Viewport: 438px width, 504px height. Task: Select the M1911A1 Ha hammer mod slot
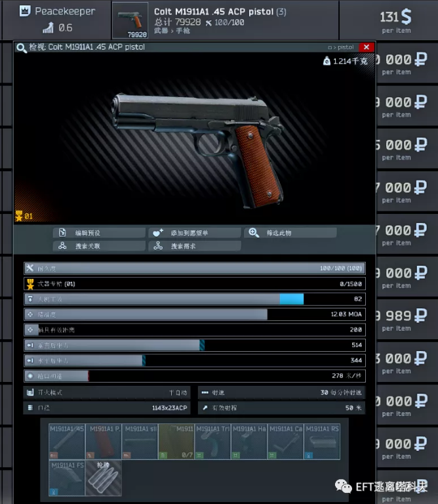click(249, 442)
